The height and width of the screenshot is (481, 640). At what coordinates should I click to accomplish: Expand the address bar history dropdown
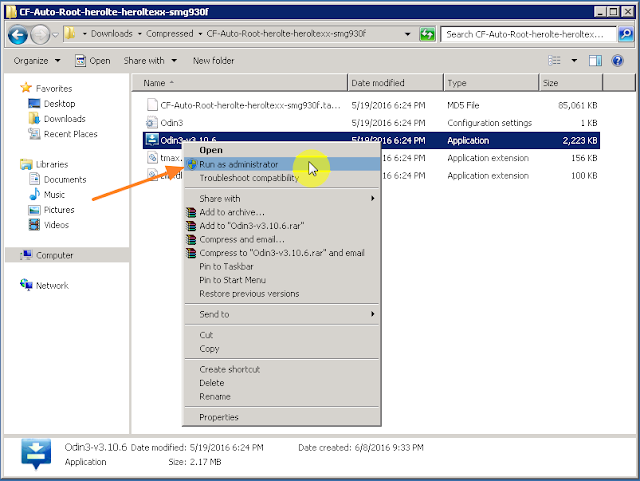[407, 34]
